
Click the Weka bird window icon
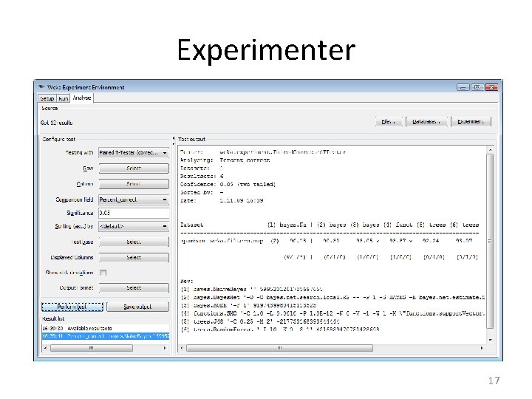[x=41, y=87]
